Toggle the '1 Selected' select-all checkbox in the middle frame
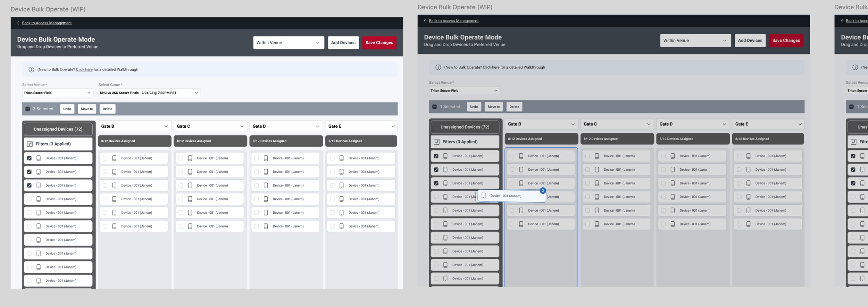 (x=434, y=107)
